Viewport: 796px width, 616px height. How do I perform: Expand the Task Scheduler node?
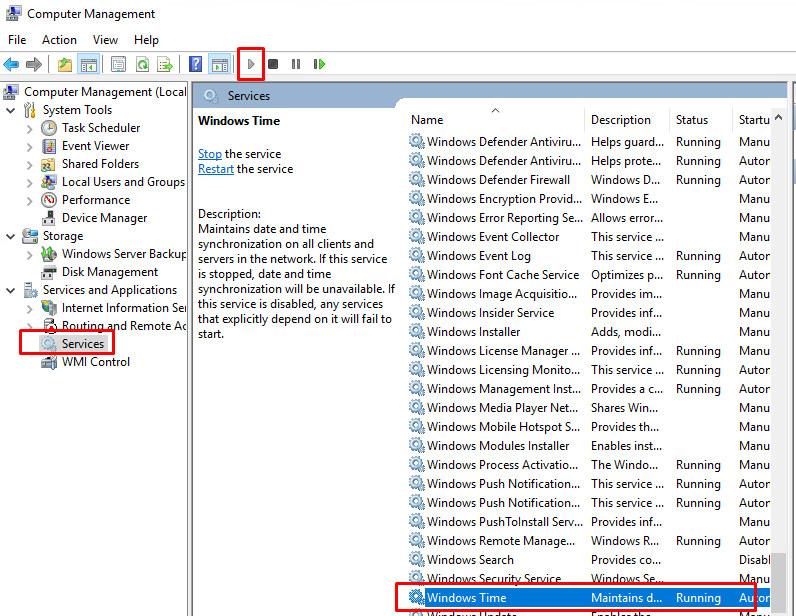tap(29, 129)
